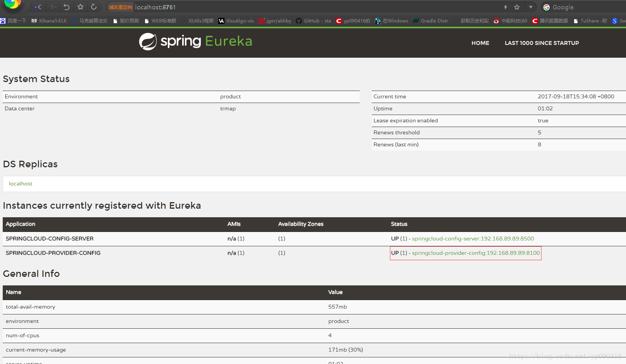
Task: Select the Current time value 2017-09-18T15:34:08
Action: click(576, 96)
